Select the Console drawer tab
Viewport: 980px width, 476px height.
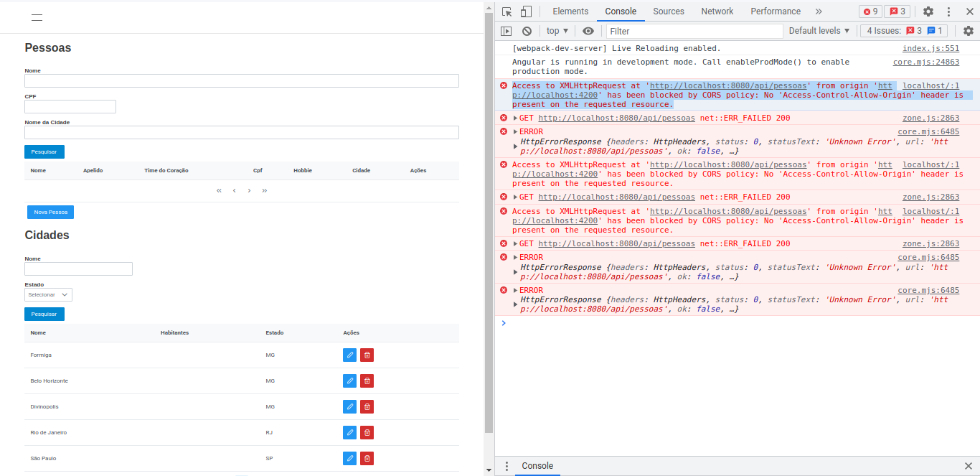pos(537,466)
